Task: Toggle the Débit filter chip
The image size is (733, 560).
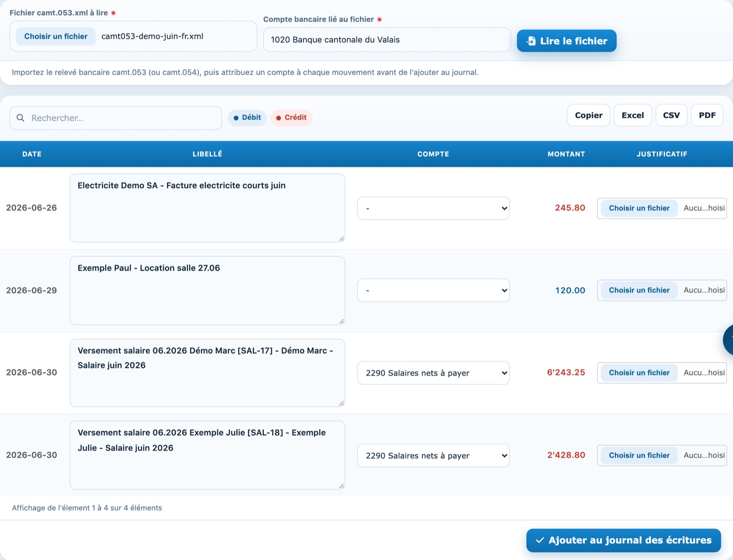Action: [247, 118]
